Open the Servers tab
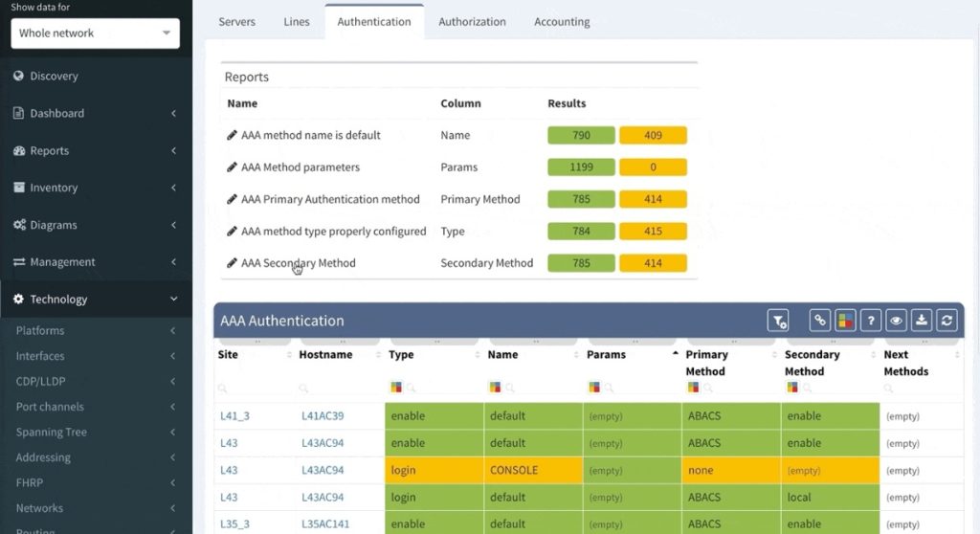 (x=237, y=22)
